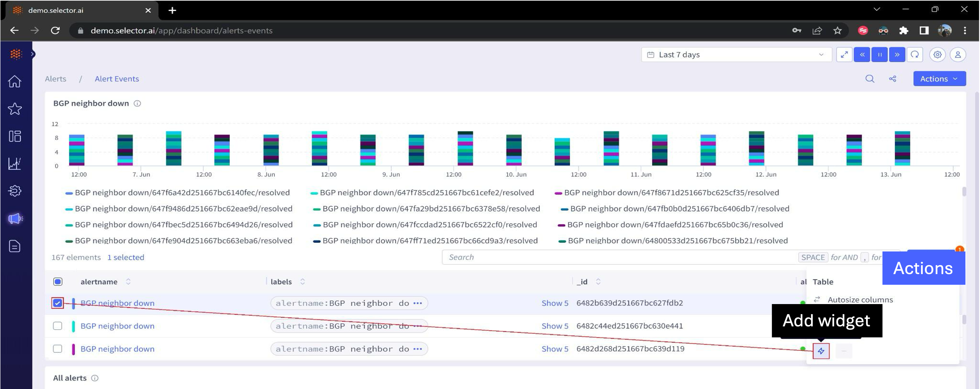980x389 pixels.
Task: Open the chart analytics icon in sidebar
Action: click(x=14, y=164)
